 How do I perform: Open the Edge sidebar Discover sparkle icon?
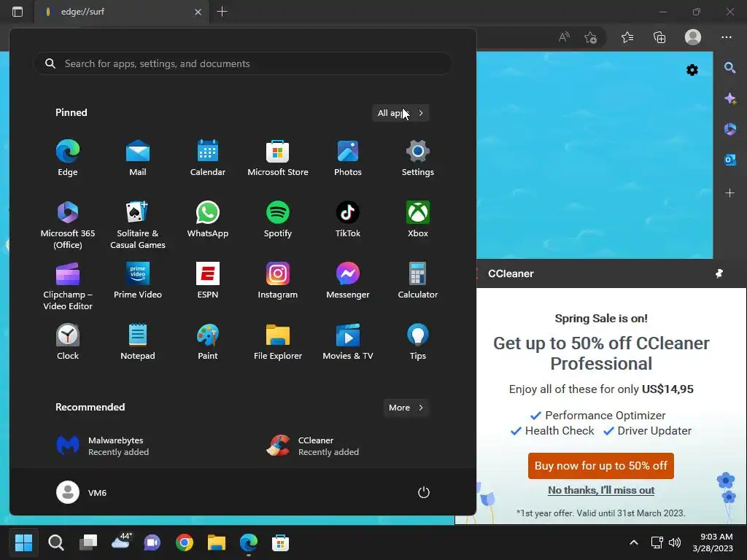[729, 98]
